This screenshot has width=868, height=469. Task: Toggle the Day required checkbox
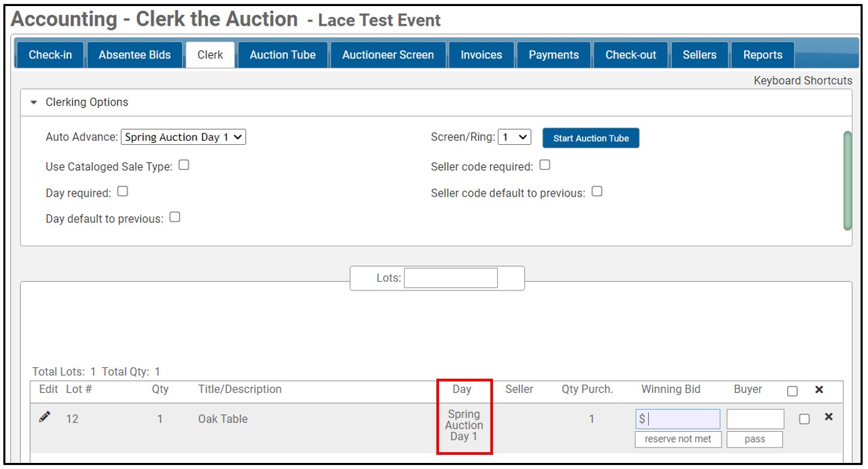point(122,191)
